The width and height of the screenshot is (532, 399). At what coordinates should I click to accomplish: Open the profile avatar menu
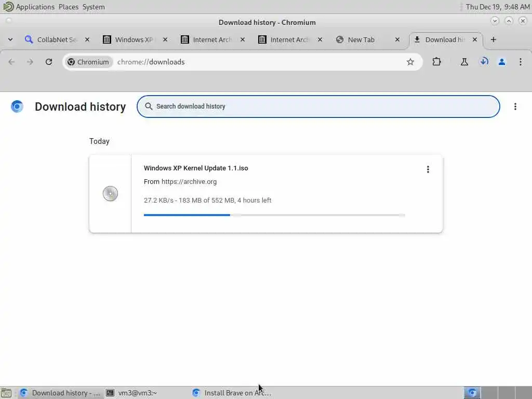[502, 62]
